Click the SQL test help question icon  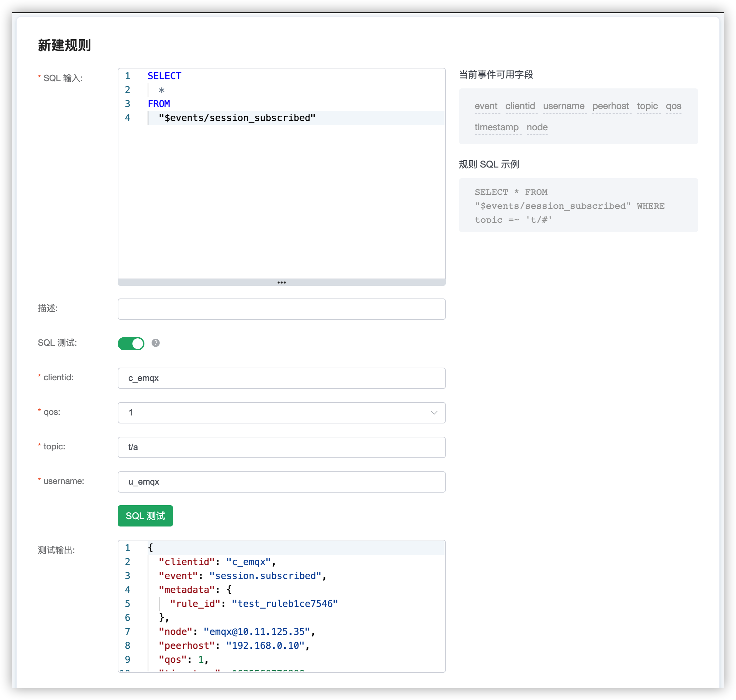(156, 343)
